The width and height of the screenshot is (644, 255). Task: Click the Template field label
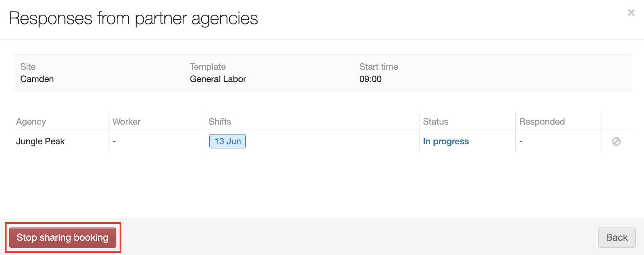(208, 67)
